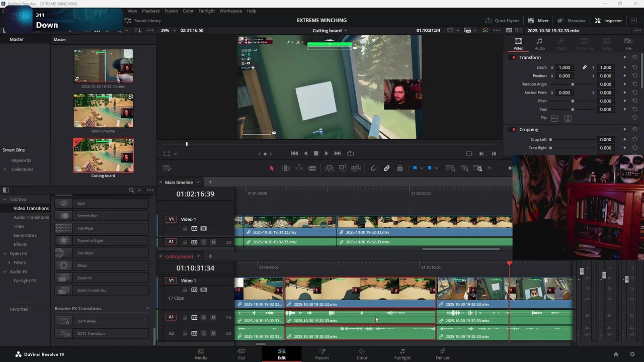This screenshot has width=644, height=362.
Task: Click the Detail Zoom icon
Action: pos(465,168)
